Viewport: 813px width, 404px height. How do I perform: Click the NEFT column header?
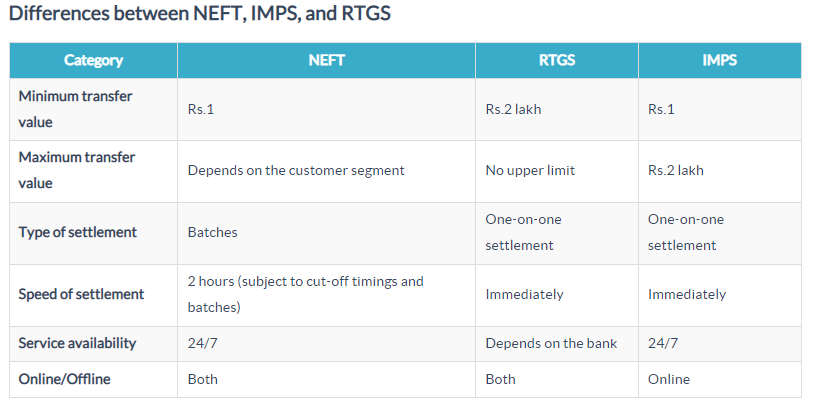pyautogui.click(x=326, y=60)
